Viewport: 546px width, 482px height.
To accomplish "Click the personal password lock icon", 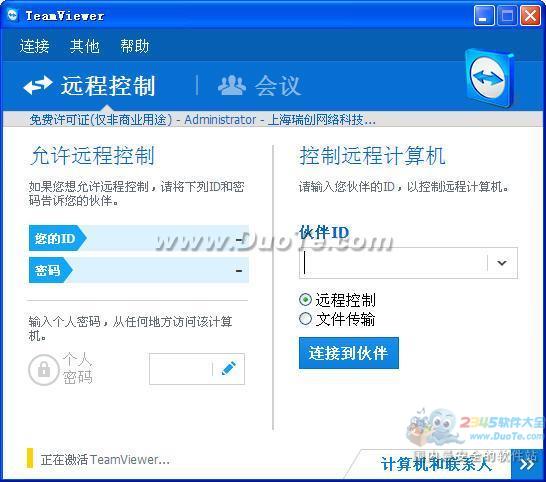I will (x=44, y=370).
